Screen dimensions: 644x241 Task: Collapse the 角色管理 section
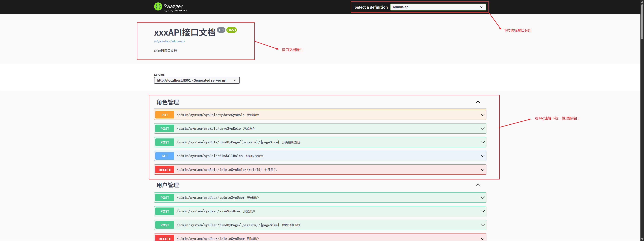pos(478,102)
